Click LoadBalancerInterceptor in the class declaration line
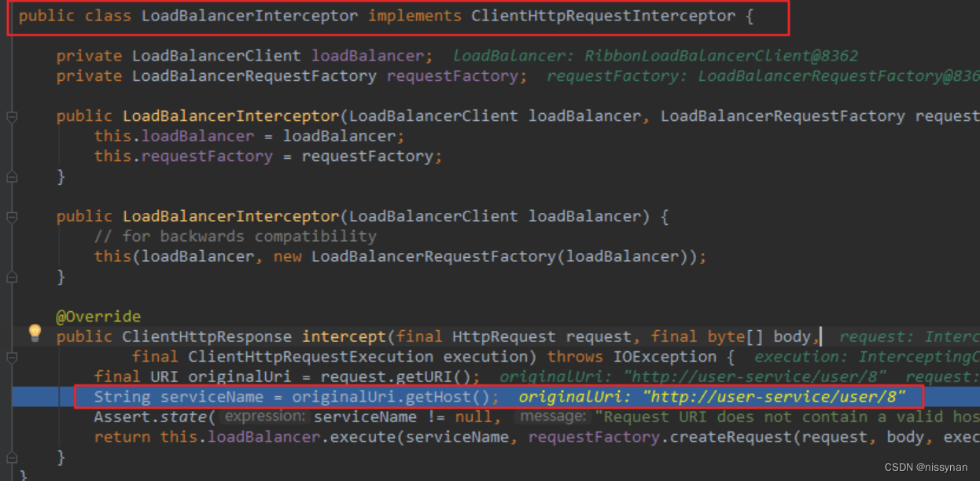Viewport: 980px width, 481px height. tap(249, 16)
